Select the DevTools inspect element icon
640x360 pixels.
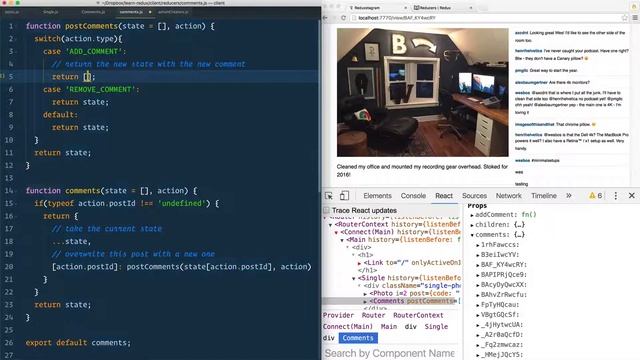click(329, 196)
